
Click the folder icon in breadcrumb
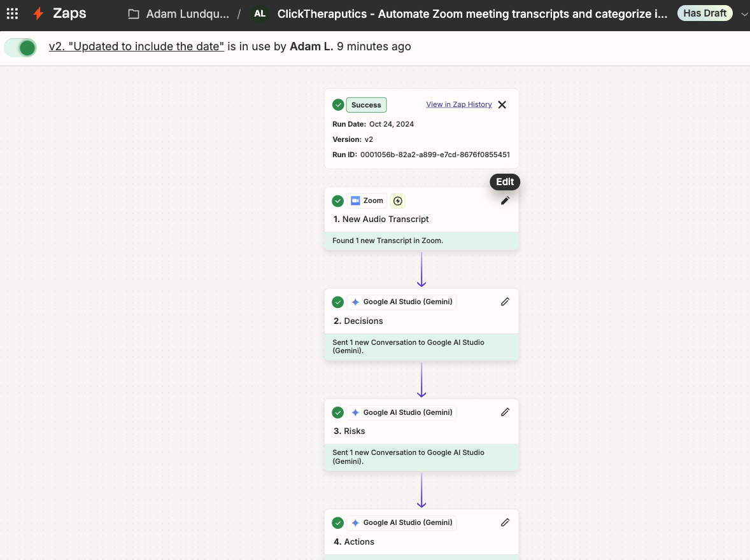133,14
